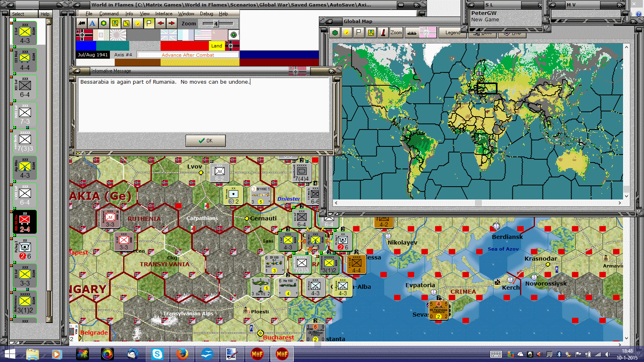
Task: Click the orange unit stack at Sevastopol
Action: coord(439,310)
